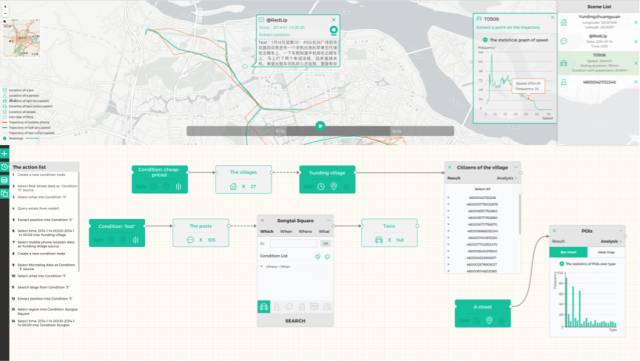Click the clipboard icon in left sidebar
The height and width of the screenshot is (361, 640).
[4, 194]
